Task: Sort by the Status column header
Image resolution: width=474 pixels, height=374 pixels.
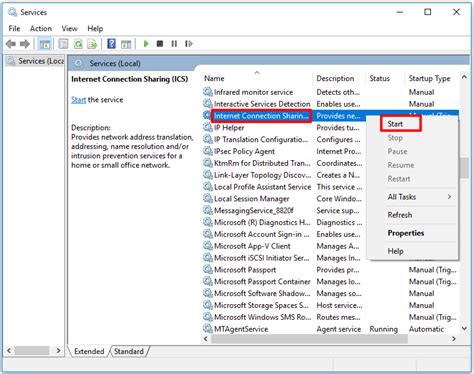Action: click(379, 78)
